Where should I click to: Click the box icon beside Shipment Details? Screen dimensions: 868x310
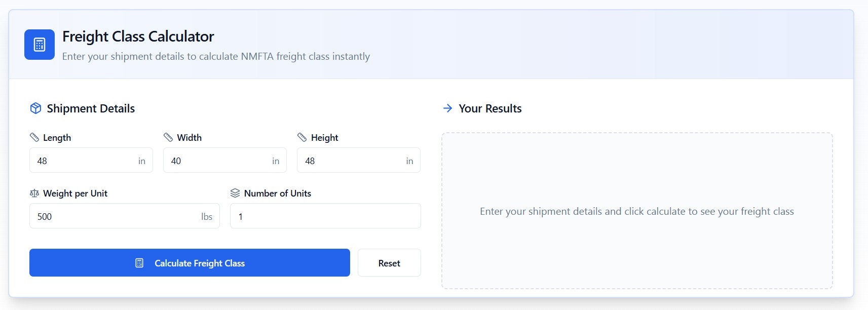click(35, 108)
